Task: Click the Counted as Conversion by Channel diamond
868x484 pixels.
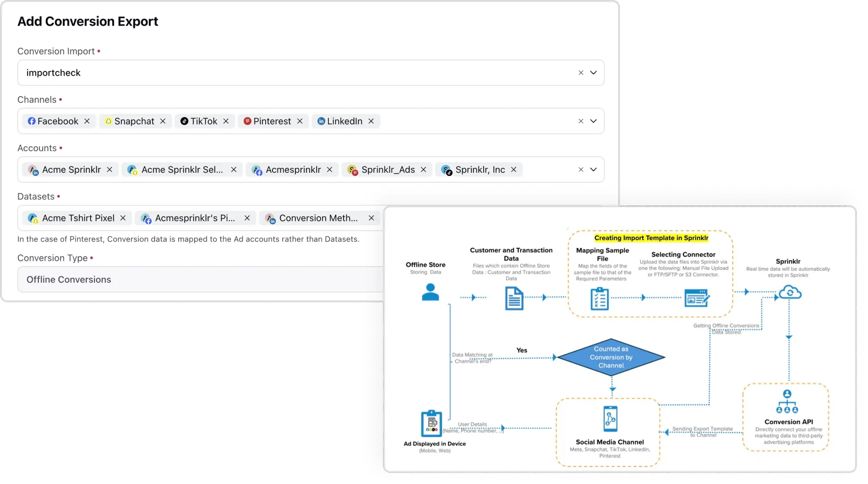Action: [611, 357]
